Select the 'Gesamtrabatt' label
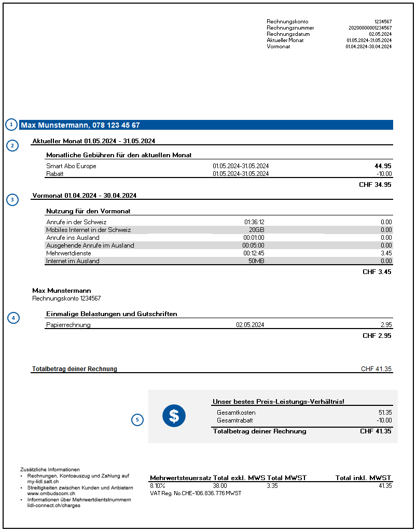 235,420
